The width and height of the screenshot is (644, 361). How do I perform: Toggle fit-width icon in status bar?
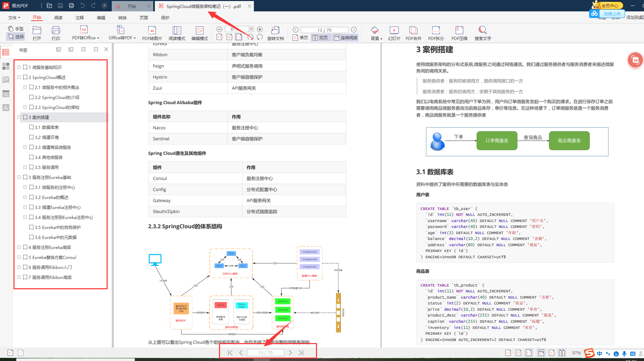tap(529, 352)
